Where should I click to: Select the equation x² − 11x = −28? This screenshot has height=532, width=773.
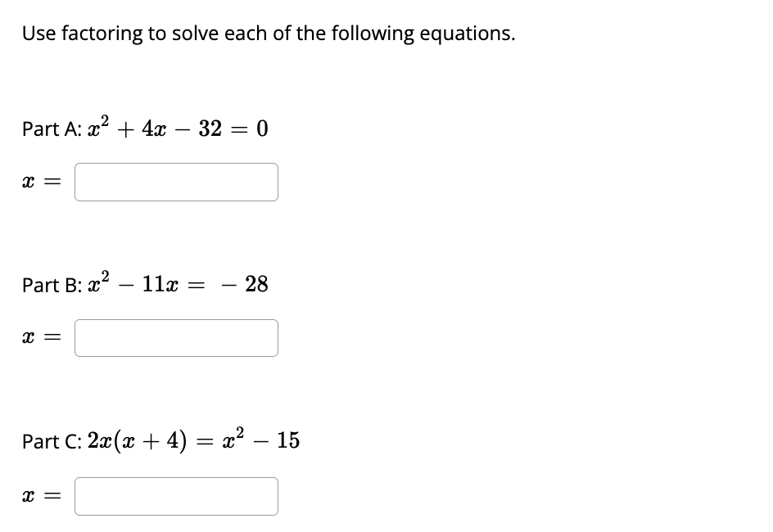176,284
